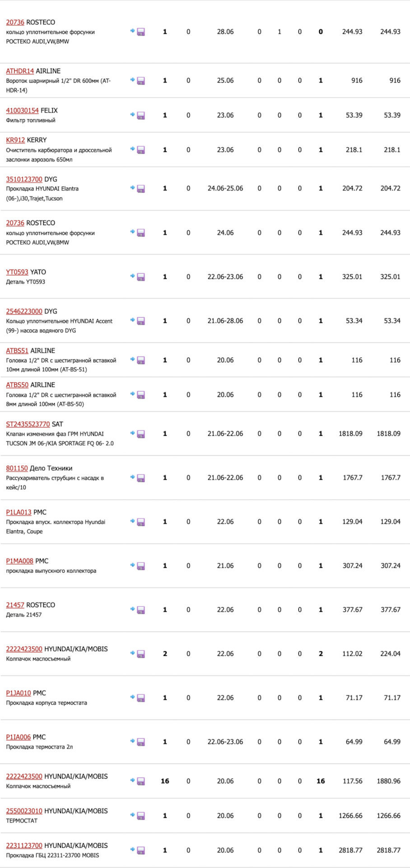The image size is (410, 868).
Task: Open part number link ATHDR14
Action: tap(20, 71)
